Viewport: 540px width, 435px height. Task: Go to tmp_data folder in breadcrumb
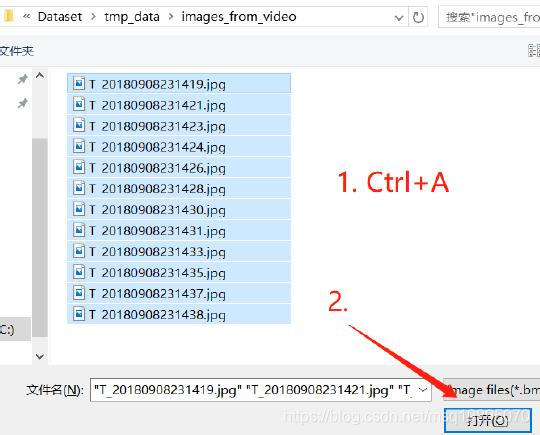click(132, 17)
